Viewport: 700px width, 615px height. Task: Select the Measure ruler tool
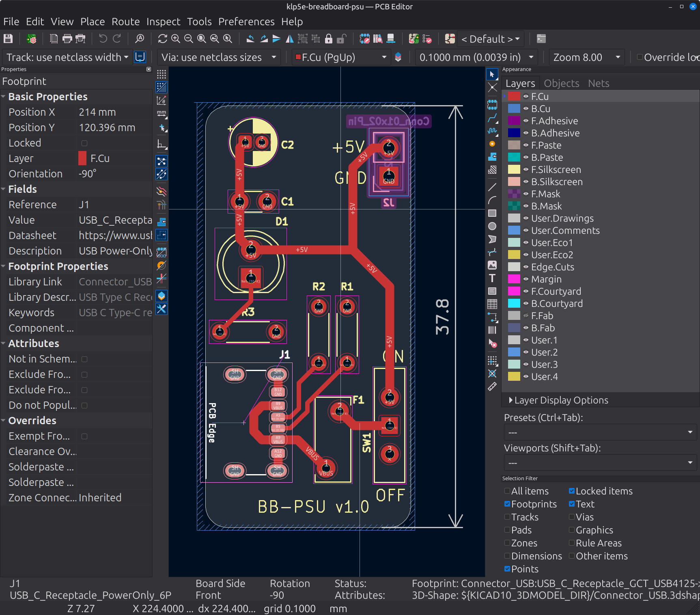coord(492,387)
